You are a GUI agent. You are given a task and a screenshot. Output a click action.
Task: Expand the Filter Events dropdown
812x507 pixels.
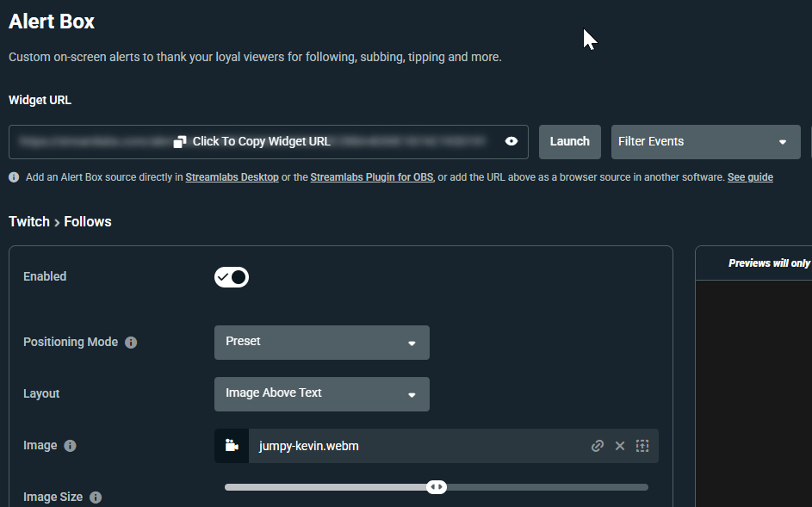[x=705, y=142]
